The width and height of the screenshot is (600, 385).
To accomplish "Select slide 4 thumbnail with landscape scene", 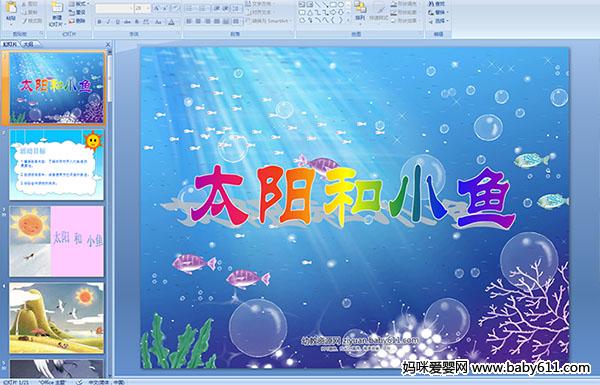I will coord(57,318).
